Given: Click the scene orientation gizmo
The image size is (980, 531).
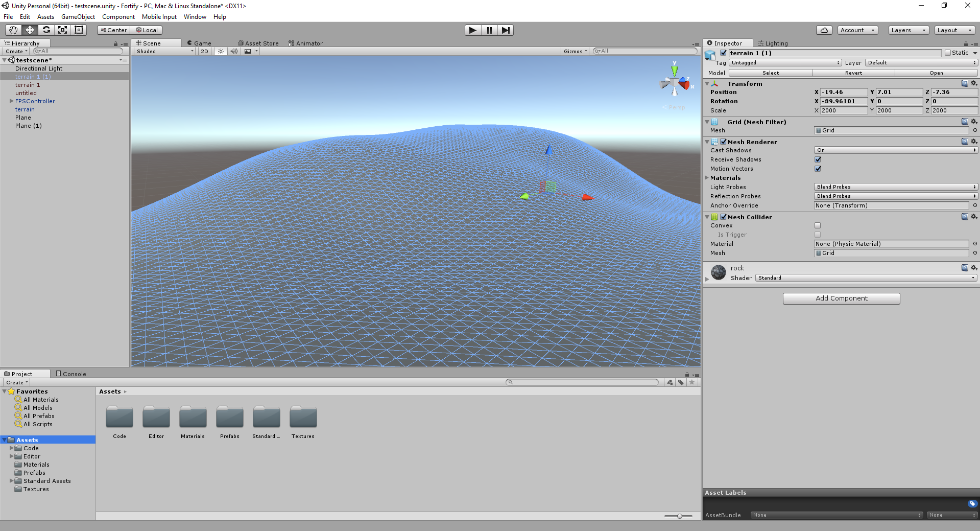Looking at the screenshot, I should tap(676, 82).
